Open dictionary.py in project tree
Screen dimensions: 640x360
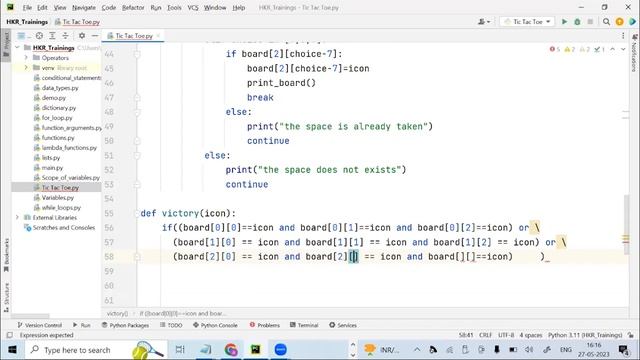58,108
